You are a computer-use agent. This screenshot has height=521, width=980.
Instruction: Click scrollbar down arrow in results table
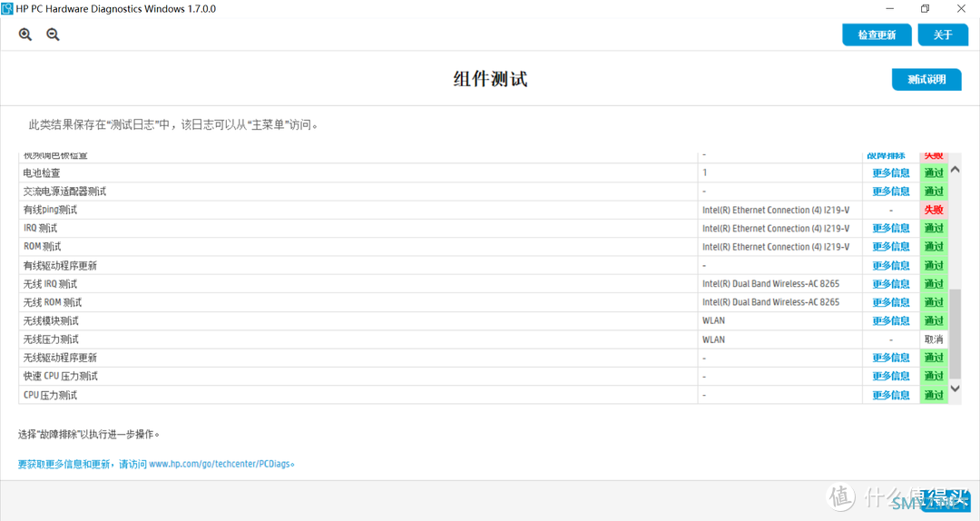(955, 388)
